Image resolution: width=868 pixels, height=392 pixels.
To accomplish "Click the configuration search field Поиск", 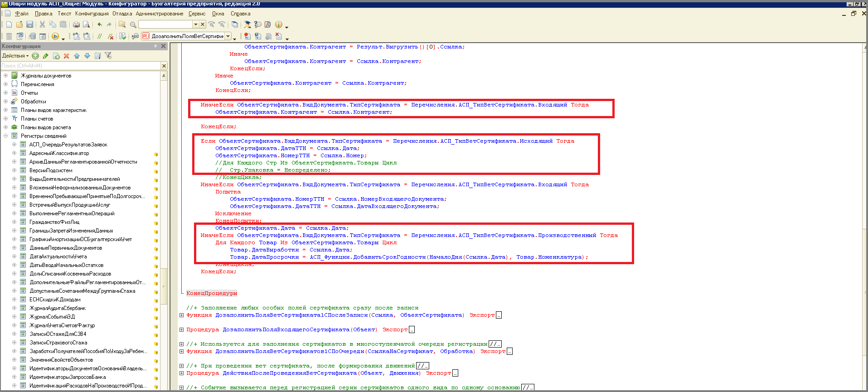I will pos(81,66).
